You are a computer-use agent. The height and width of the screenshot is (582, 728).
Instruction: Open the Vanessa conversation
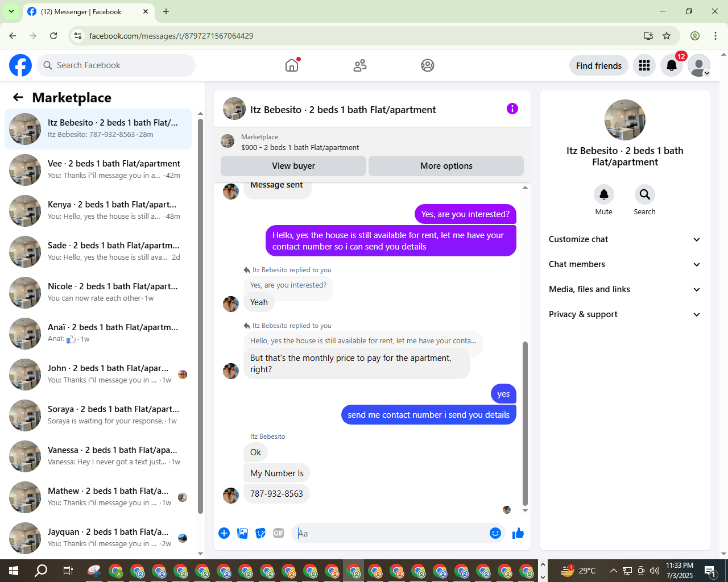pos(98,456)
